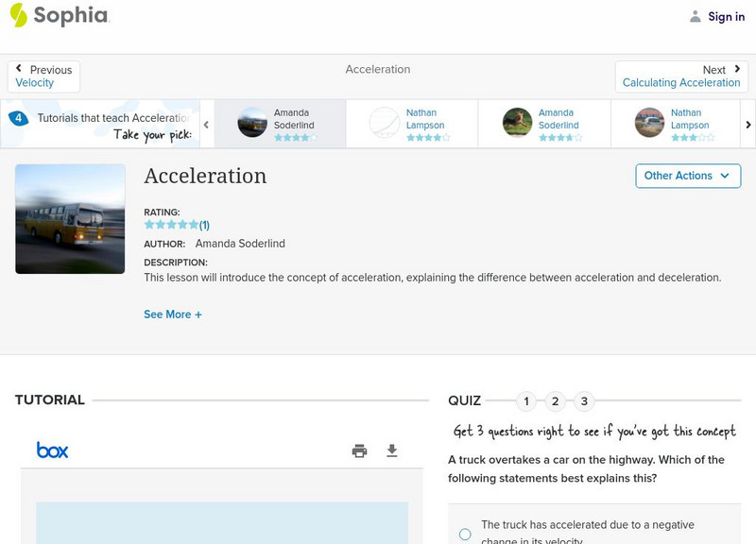
Task: Go to Previous lesson Velocity
Action: [x=43, y=76]
